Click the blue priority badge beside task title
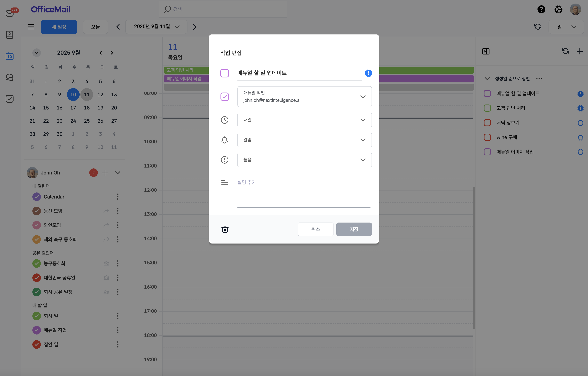 tap(368, 73)
